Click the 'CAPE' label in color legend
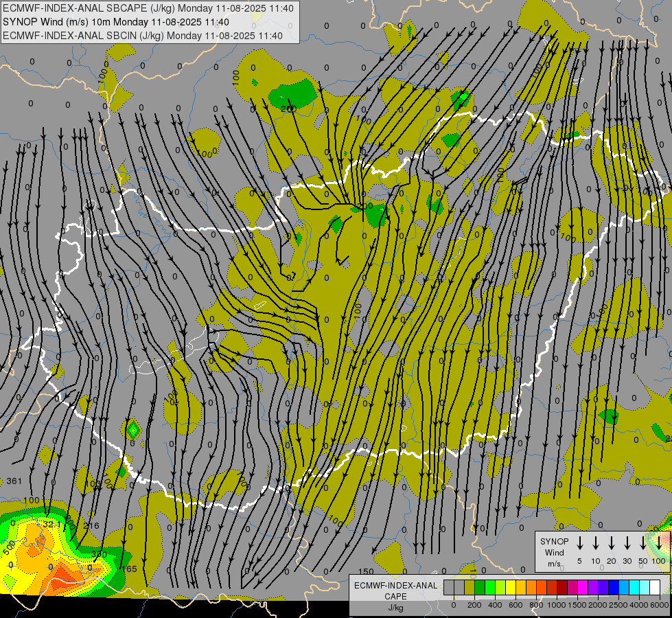The width and height of the screenshot is (672, 618). 395,597
